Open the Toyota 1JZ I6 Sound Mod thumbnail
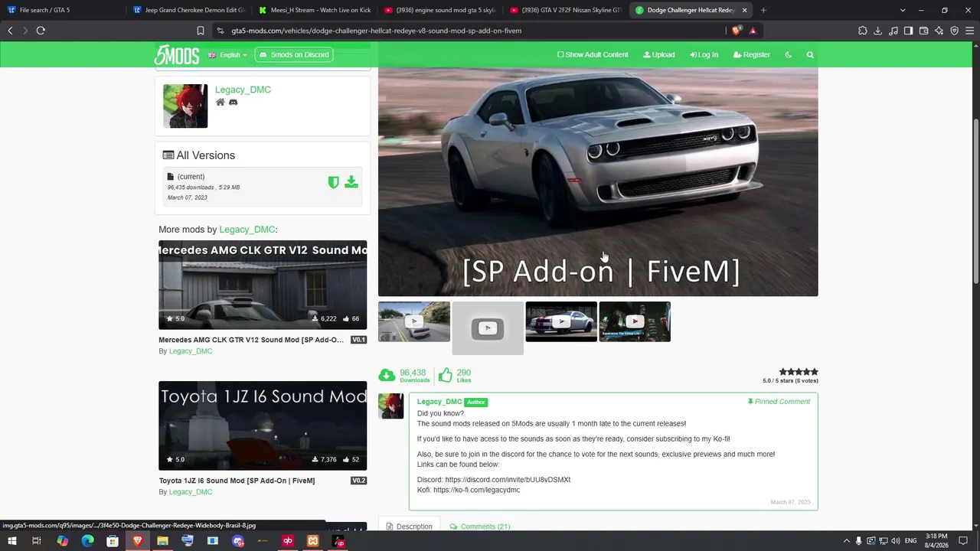 coord(263,425)
